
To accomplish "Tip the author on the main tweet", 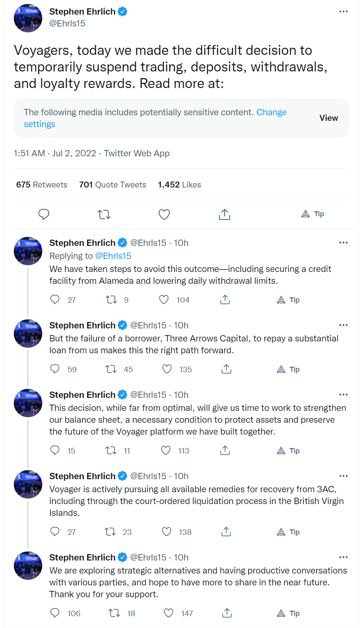I will [x=313, y=214].
